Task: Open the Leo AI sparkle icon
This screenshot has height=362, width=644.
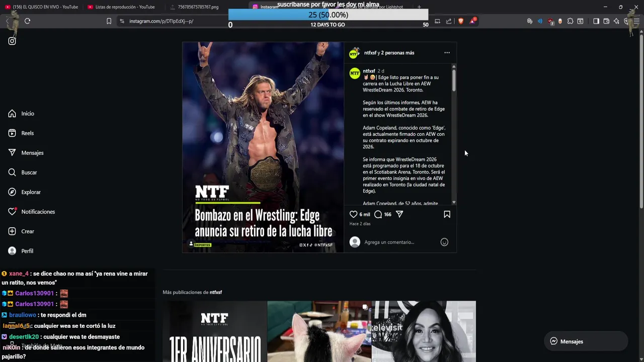Action: click(616, 21)
